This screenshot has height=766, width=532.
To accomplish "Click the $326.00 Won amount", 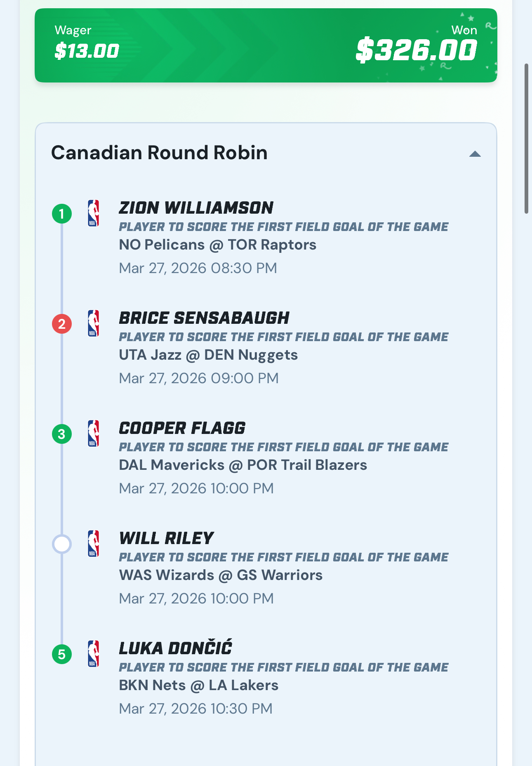I will [x=416, y=51].
